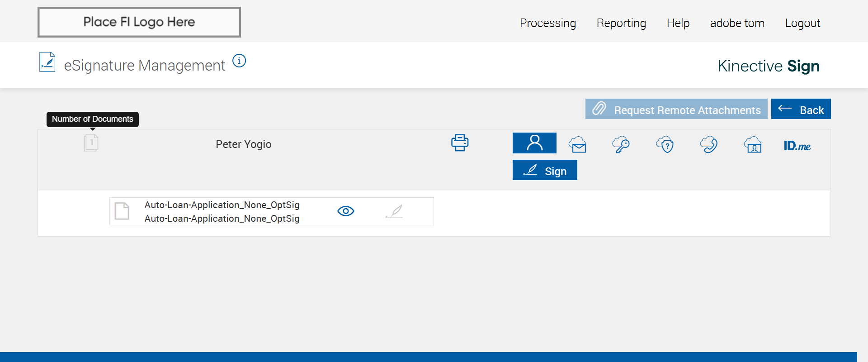Choose the cloud email signing option

click(578, 145)
